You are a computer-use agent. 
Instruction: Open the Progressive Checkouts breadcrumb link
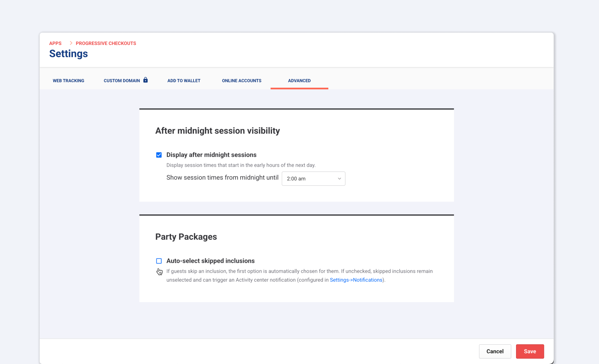pyautogui.click(x=106, y=43)
